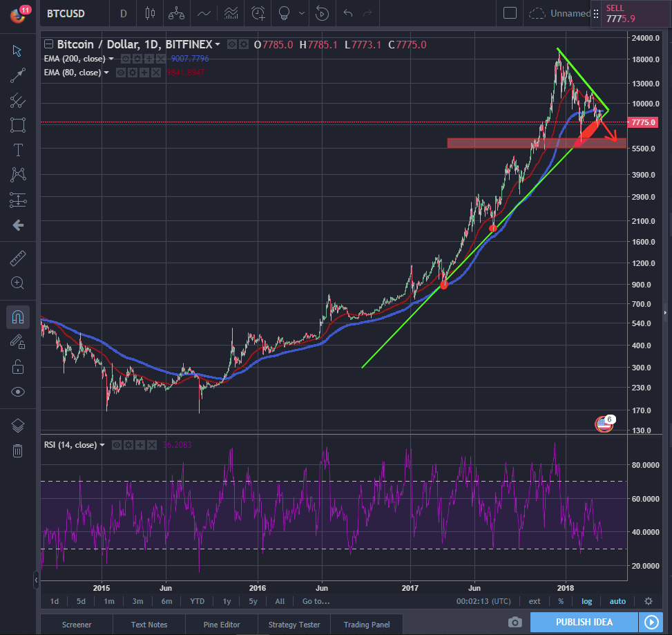Open indicators via the wavy line icon
The image size is (672, 635).
pyautogui.click(x=204, y=13)
